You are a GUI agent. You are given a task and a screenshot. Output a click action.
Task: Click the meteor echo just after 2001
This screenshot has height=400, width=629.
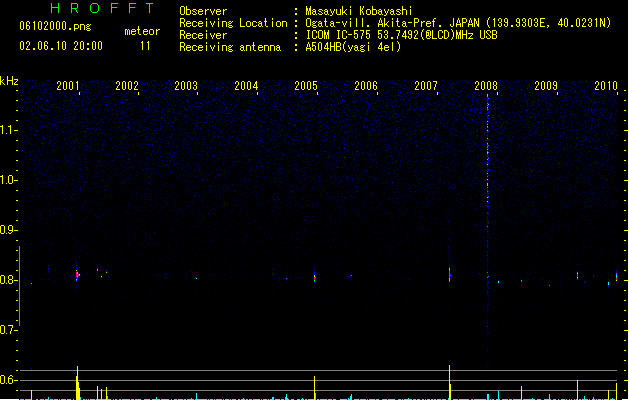click(77, 274)
